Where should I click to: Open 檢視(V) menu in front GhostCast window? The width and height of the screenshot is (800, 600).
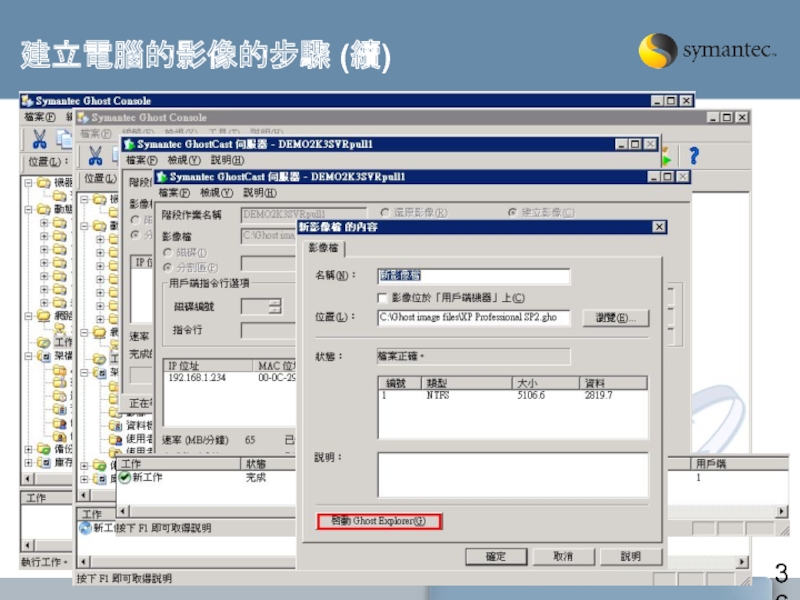point(216,193)
